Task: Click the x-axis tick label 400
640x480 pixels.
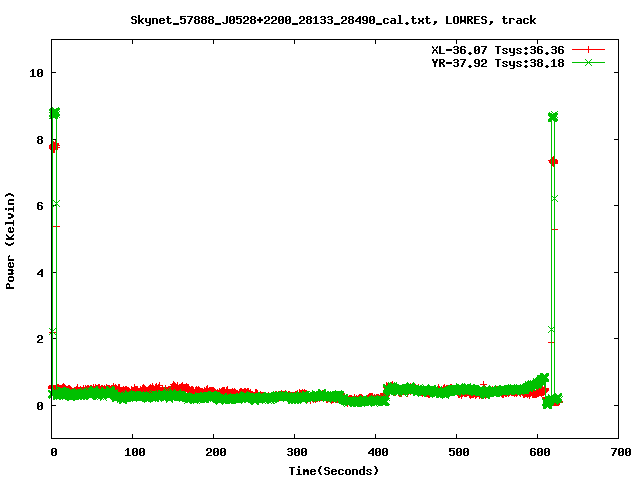Action: [x=378, y=452]
